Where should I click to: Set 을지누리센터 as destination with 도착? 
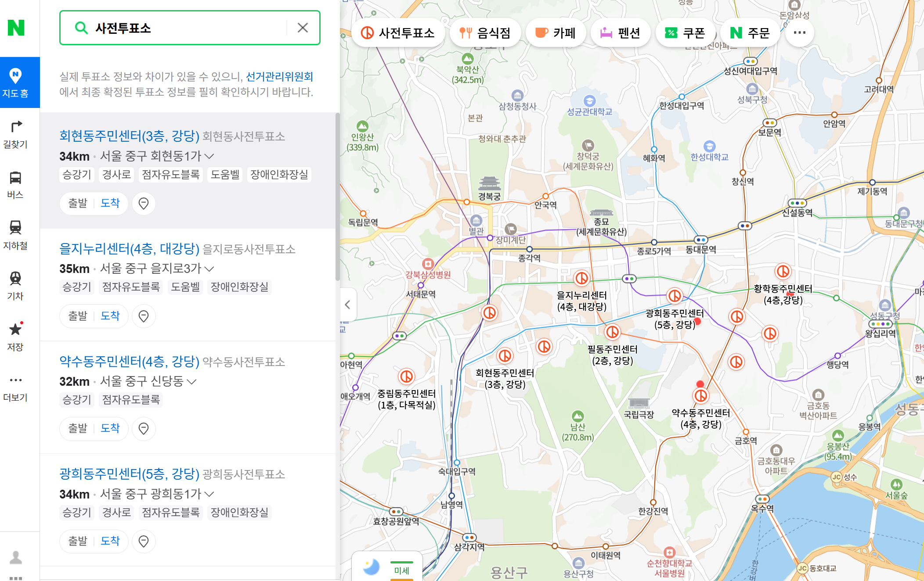pos(111,316)
